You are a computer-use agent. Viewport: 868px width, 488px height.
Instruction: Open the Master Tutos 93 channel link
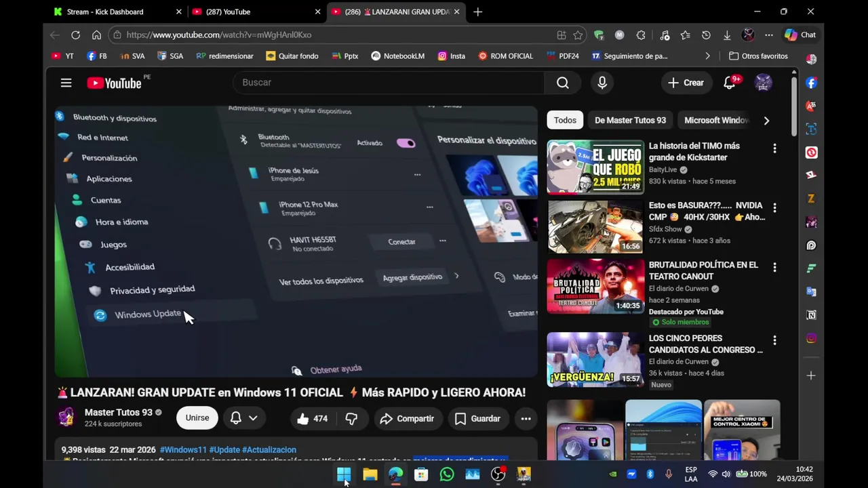pyautogui.click(x=118, y=412)
